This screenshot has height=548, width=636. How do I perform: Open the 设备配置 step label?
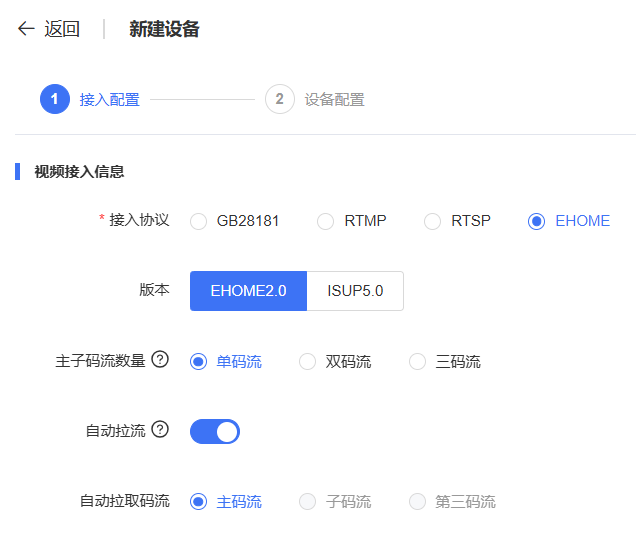[335, 99]
